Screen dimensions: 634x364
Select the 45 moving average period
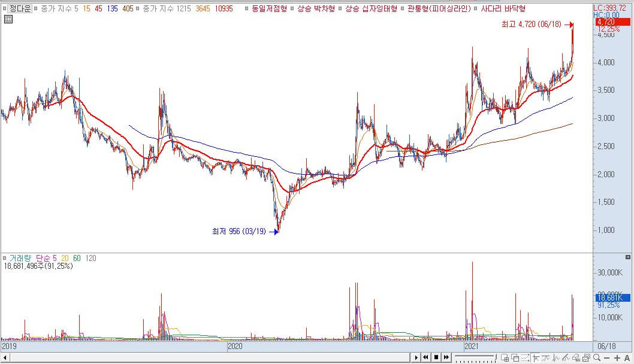click(x=99, y=8)
